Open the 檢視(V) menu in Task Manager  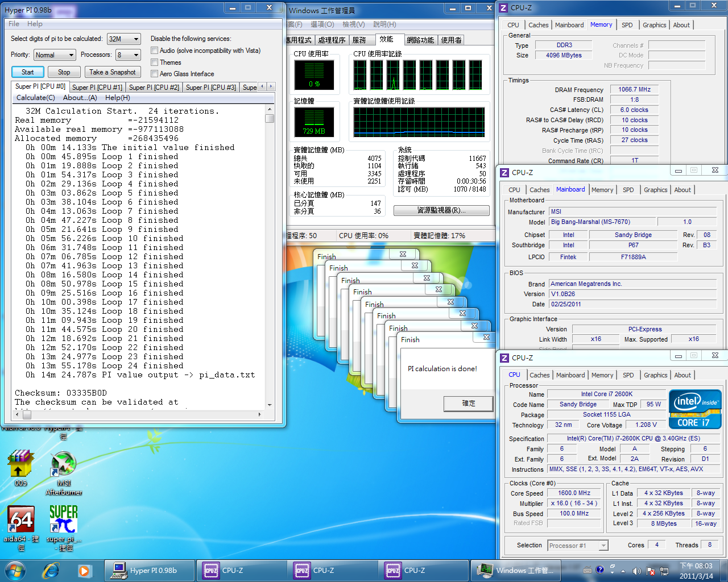(x=353, y=24)
